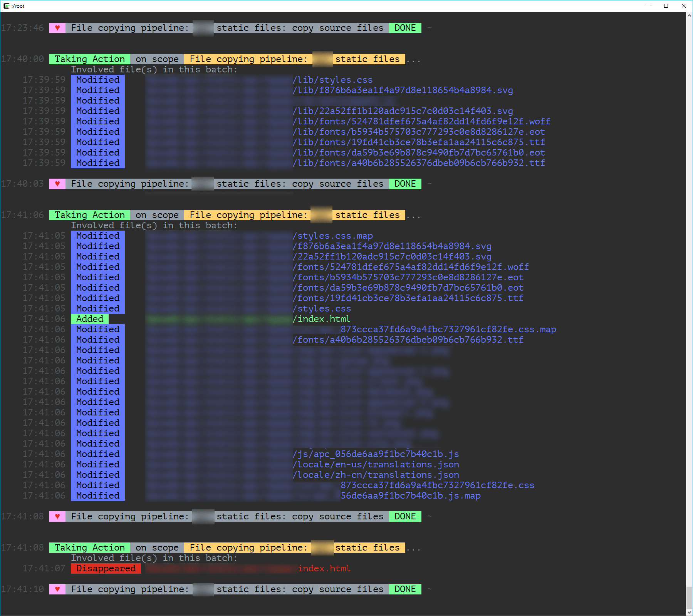Image resolution: width=693 pixels, height=616 pixels.
Task: Click /fonts/a40b6b285526376dbeb09b6cb766b932.ttf path
Action: point(408,340)
